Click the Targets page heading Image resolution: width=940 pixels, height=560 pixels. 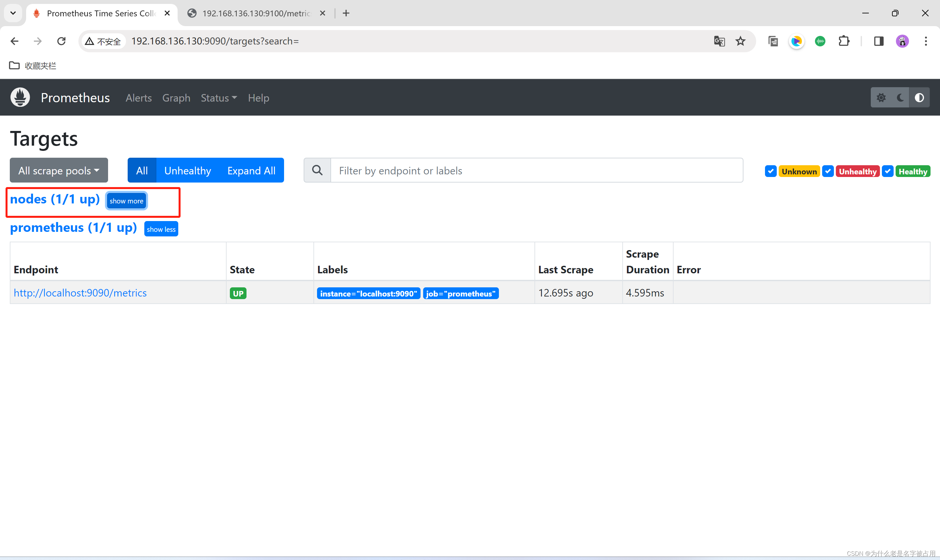pos(44,138)
